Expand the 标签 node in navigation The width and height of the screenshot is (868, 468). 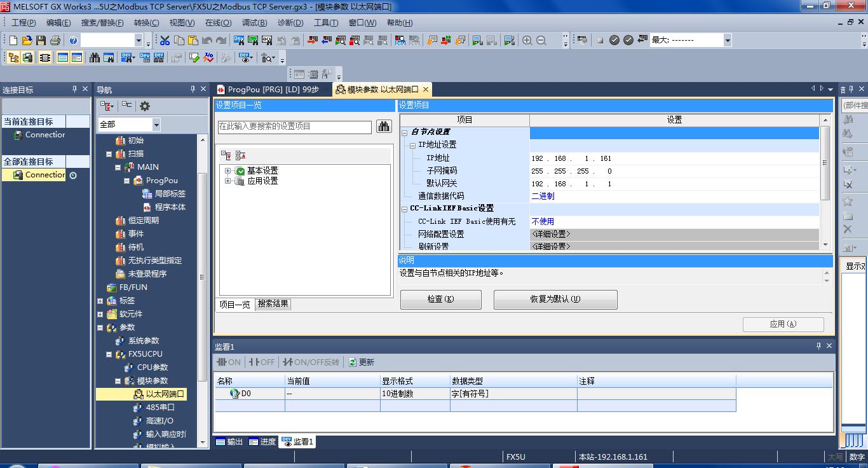(x=100, y=301)
